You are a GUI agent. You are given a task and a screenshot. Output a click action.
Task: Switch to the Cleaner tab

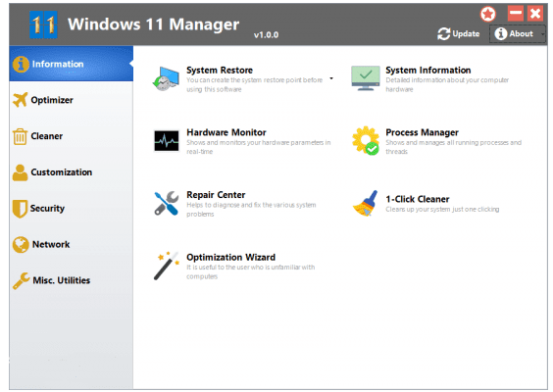point(72,136)
